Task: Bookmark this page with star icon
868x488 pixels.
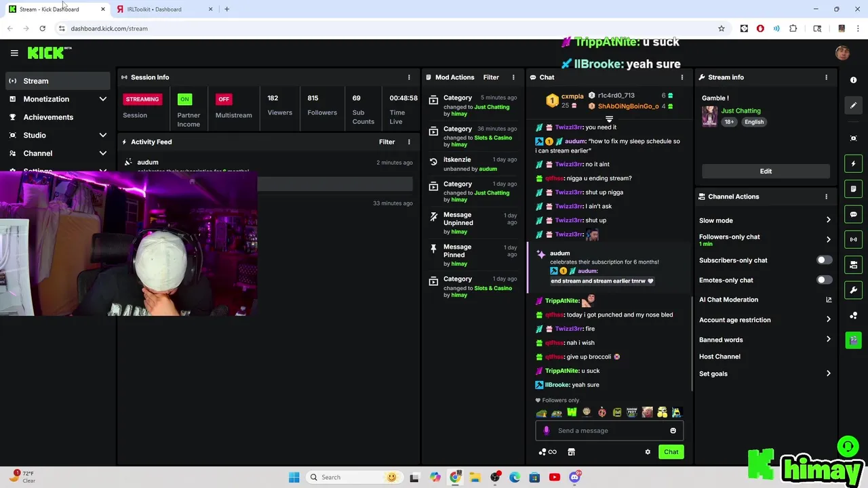Action: [x=722, y=28]
